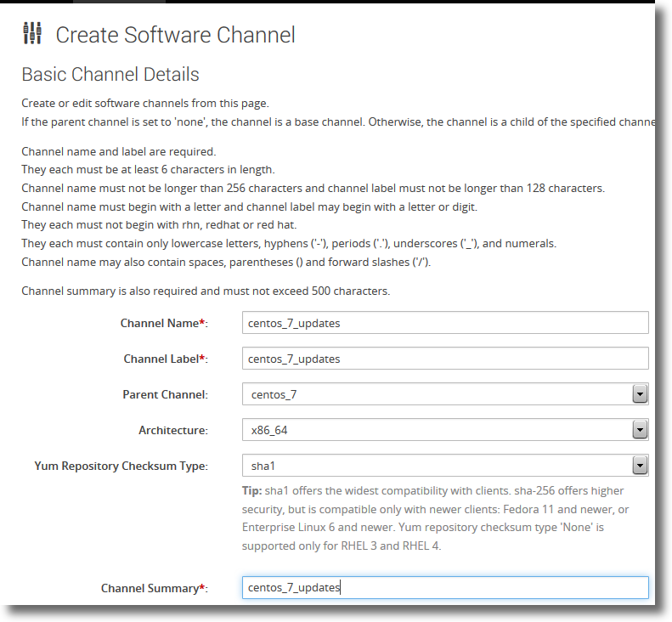Click text about not beginning with rhn, redhat

pos(159,224)
